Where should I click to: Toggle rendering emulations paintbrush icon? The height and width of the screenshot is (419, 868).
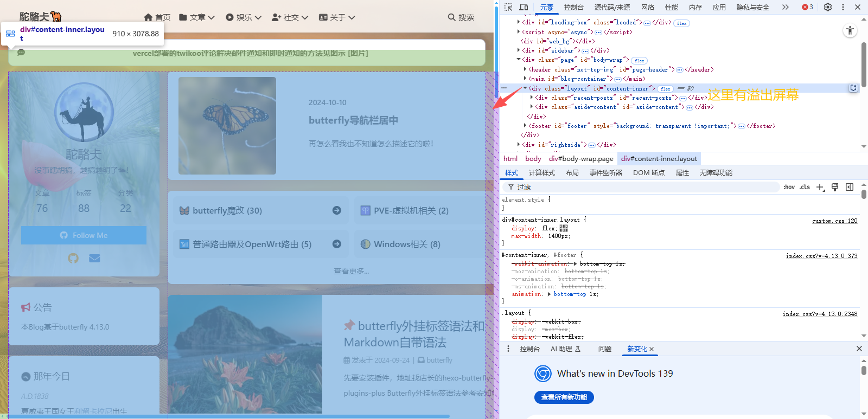835,187
